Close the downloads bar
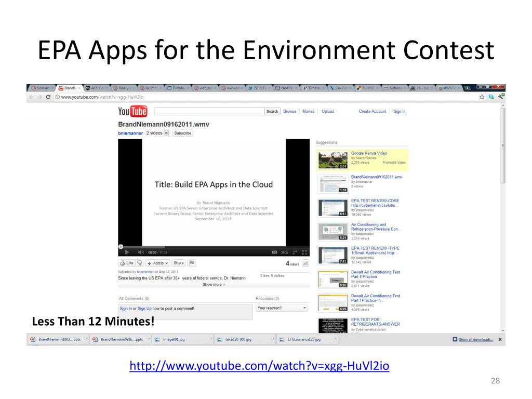532x399 pixels. [500, 339]
